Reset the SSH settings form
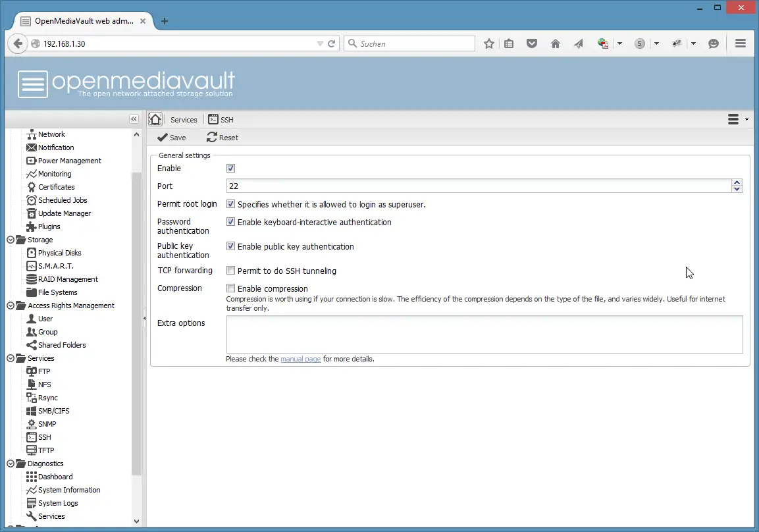This screenshot has height=532, width=759. (222, 138)
